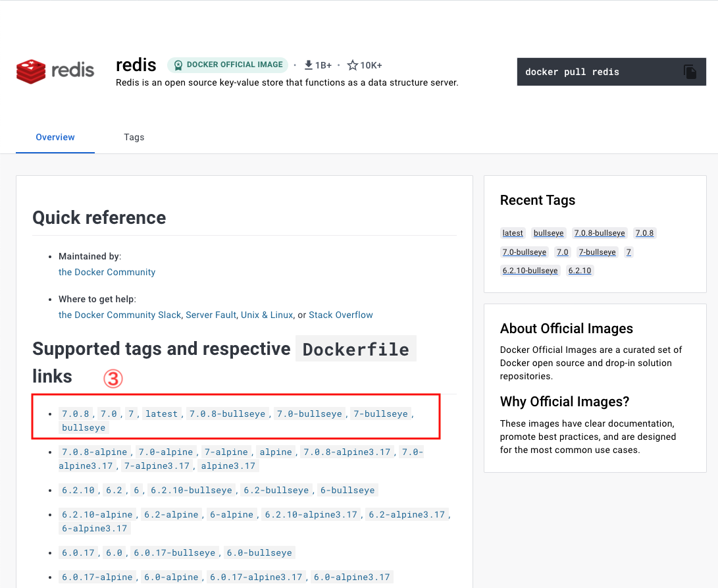Open the 6.0-bullseye Dockerfile link
The width and height of the screenshot is (718, 588).
[259, 552]
